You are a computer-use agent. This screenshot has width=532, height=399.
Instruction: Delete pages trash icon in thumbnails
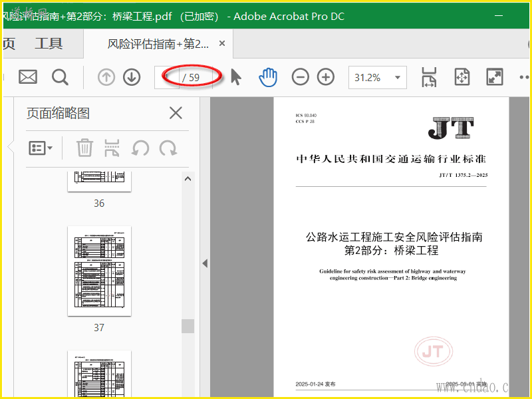[84, 148]
